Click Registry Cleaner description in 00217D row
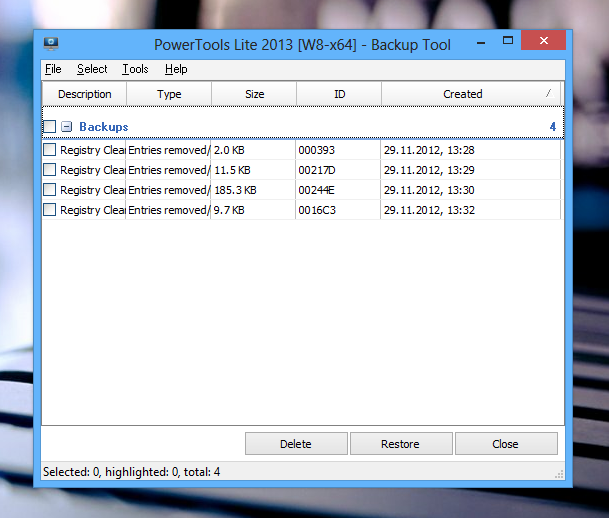 [92, 170]
